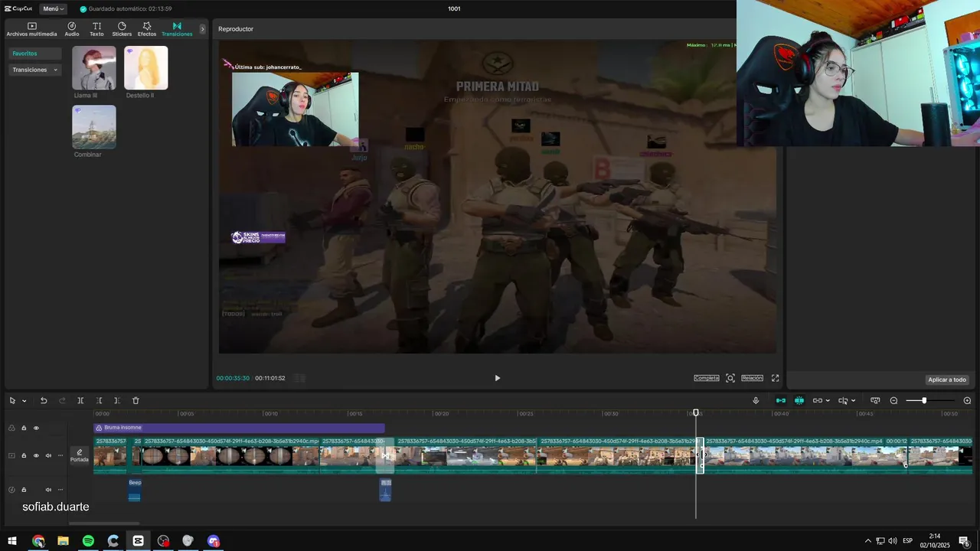The width and height of the screenshot is (980, 551).
Task: Hide the effects track with eye icon
Action: pos(36,428)
